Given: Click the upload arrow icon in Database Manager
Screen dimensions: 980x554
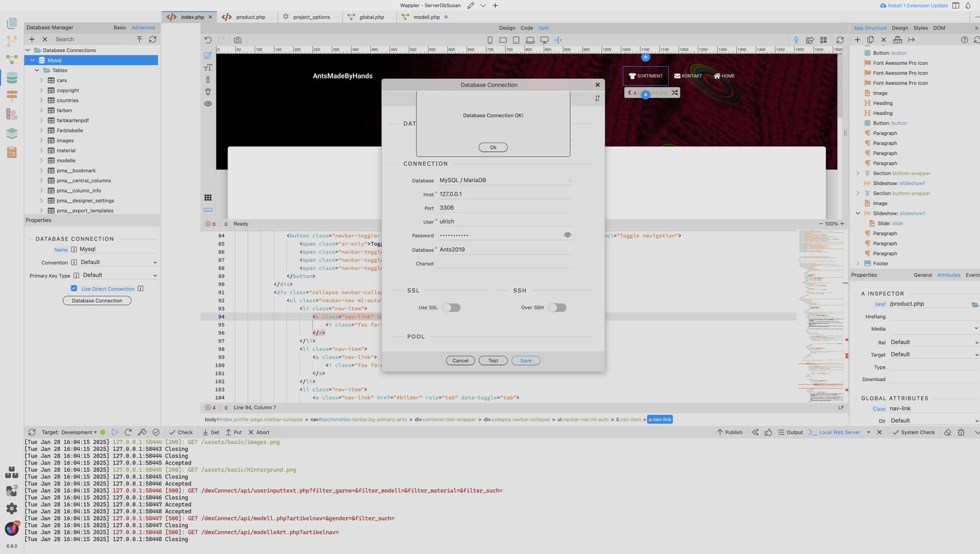Looking at the screenshot, I should (139, 39).
